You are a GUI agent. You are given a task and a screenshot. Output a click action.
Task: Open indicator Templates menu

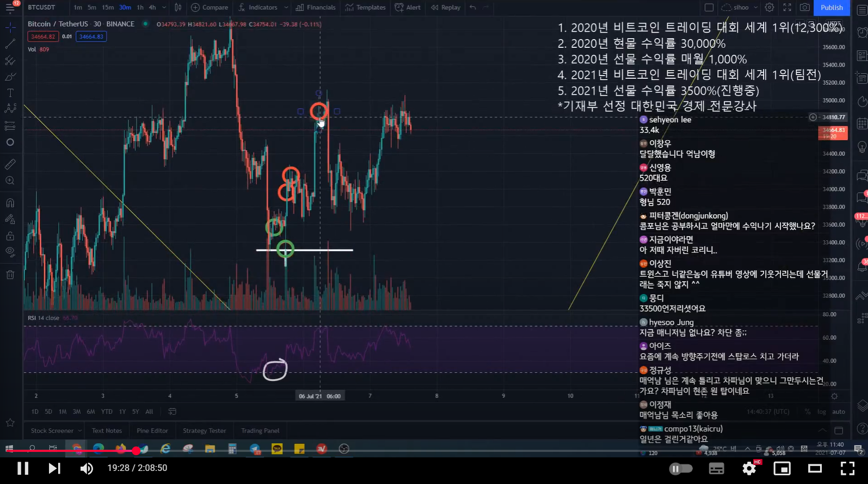pos(366,8)
